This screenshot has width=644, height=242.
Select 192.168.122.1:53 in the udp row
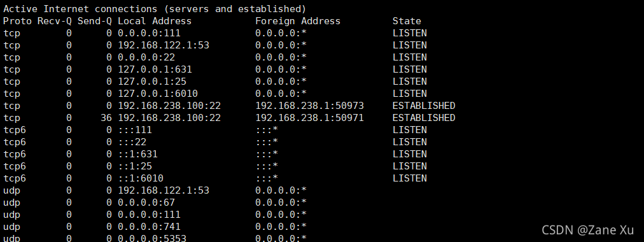(x=164, y=190)
